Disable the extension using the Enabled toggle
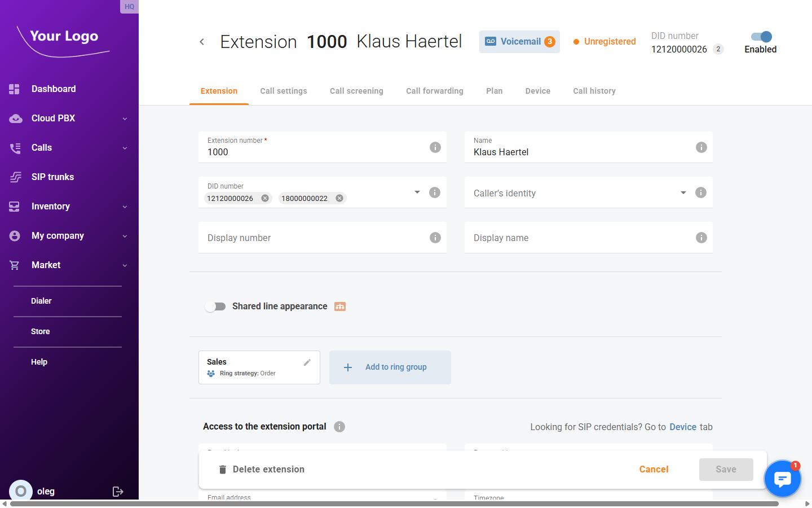Image resolution: width=812 pixels, height=508 pixels. [x=760, y=36]
